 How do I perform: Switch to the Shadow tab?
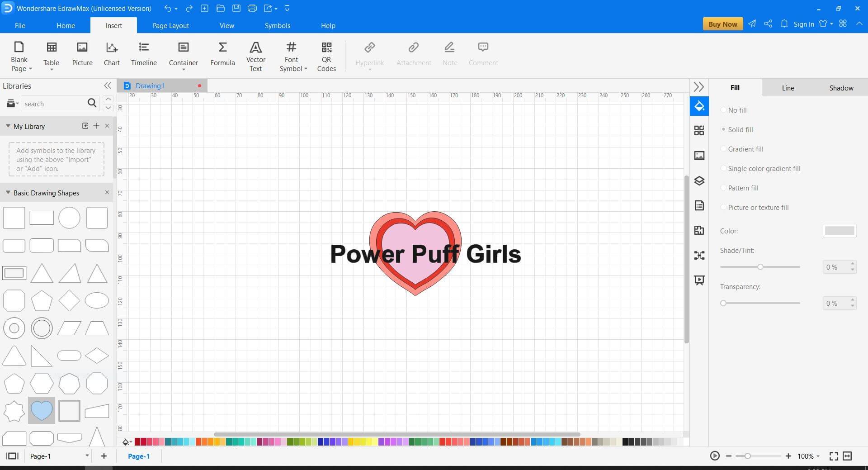click(841, 88)
